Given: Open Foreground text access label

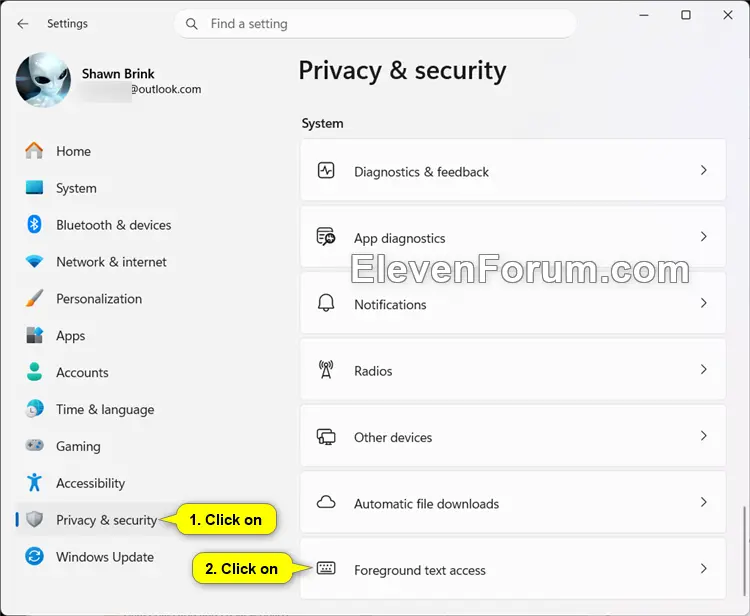Looking at the screenshot, I should click(419, 570).
